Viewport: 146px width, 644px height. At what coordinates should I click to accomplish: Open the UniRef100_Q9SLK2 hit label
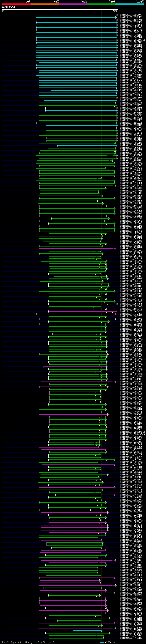(131, 17)
